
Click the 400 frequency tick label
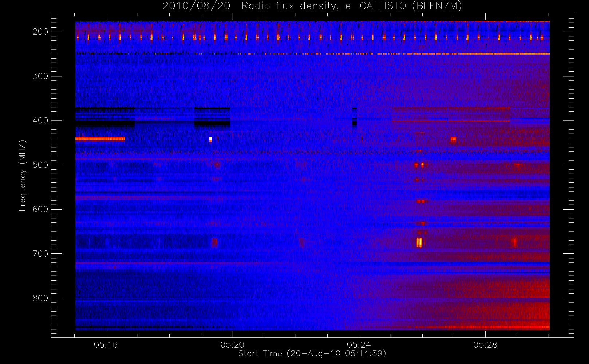pos(40,120)
